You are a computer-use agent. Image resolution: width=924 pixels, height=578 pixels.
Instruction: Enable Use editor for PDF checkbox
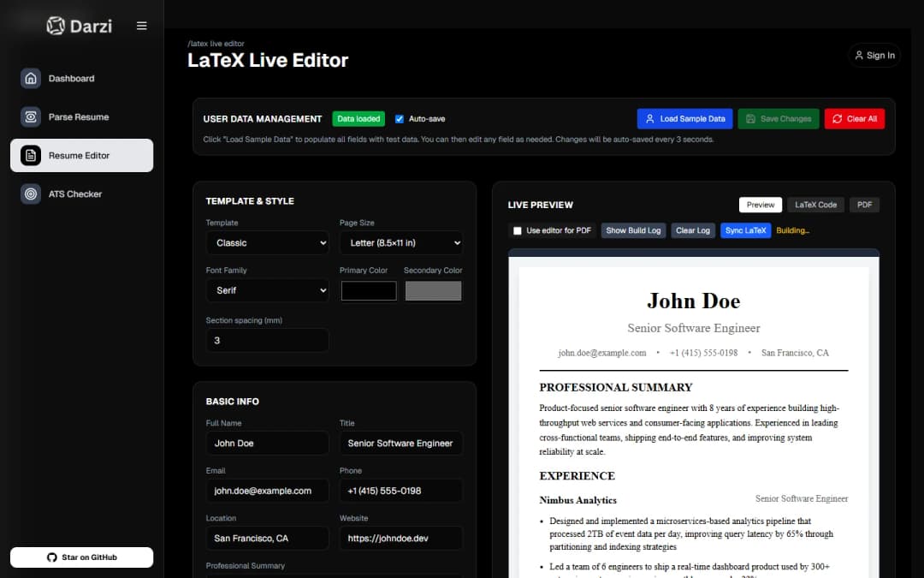(517, 230)
